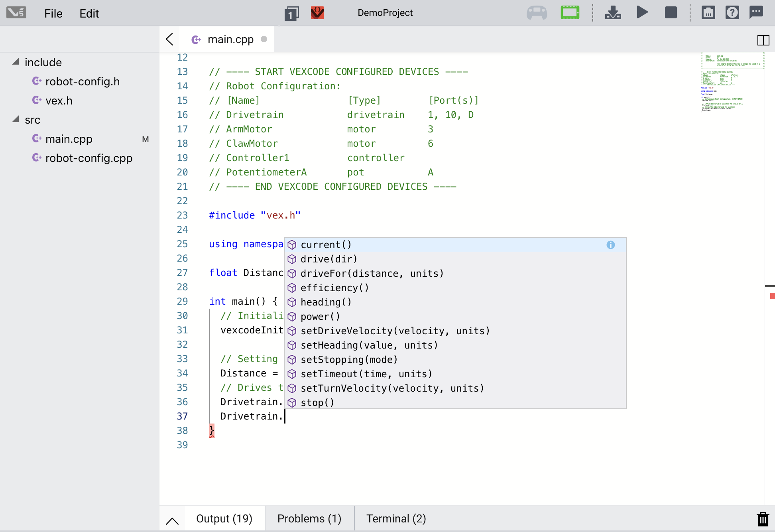775x532 pixels.
Task: Open the Help question mark icon
Action: pyautogui.click(x=732, y=13)
